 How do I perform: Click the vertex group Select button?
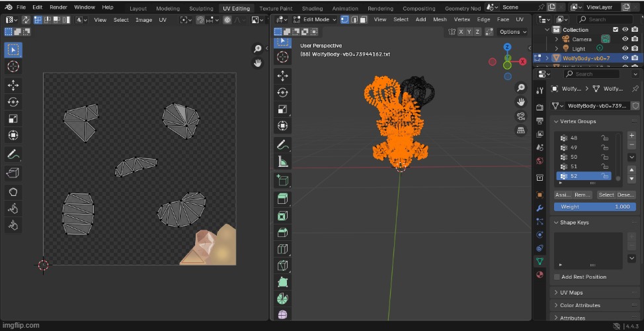[x=606, y=195]
